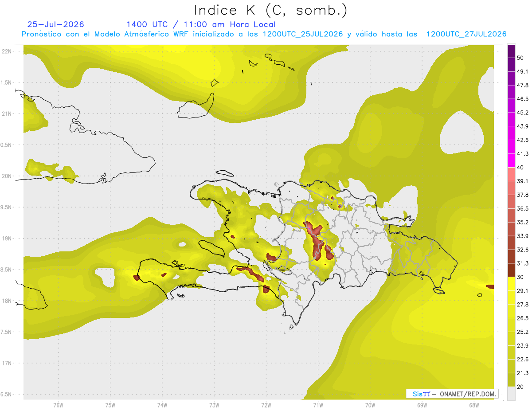Pick the legend swatch between 49.1 and 50

coord(512,64)
